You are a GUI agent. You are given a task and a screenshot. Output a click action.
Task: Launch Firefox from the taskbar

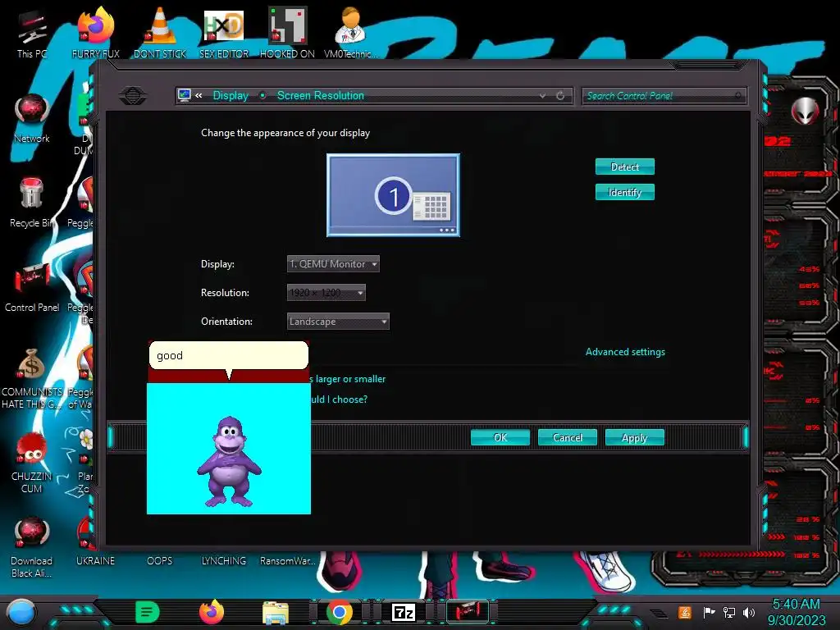pyautogui.click(x=212, y=612)
